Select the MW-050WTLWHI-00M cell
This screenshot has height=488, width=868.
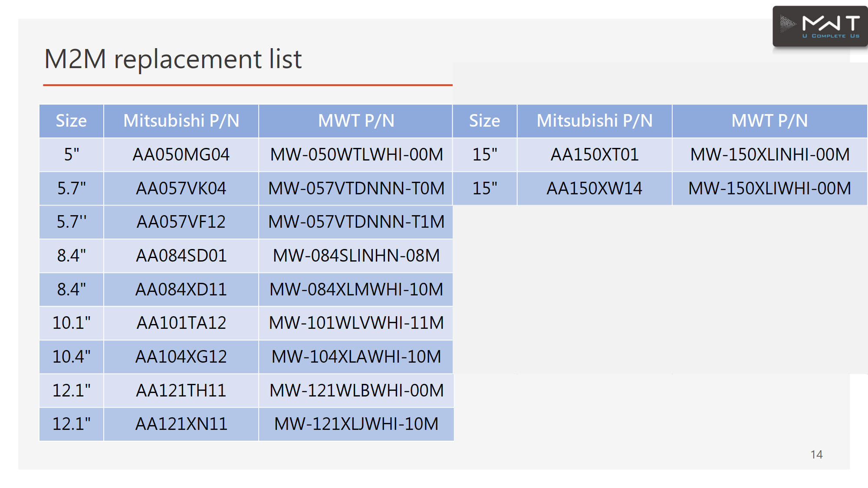click(x=356, y=154)
